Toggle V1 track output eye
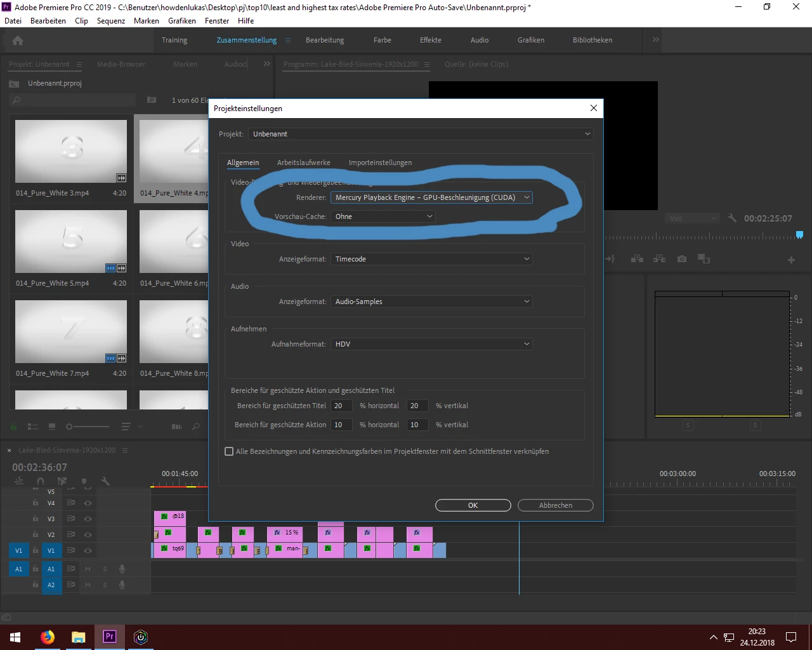The height and width of the screenshot is (650, 812). point(88,550)
